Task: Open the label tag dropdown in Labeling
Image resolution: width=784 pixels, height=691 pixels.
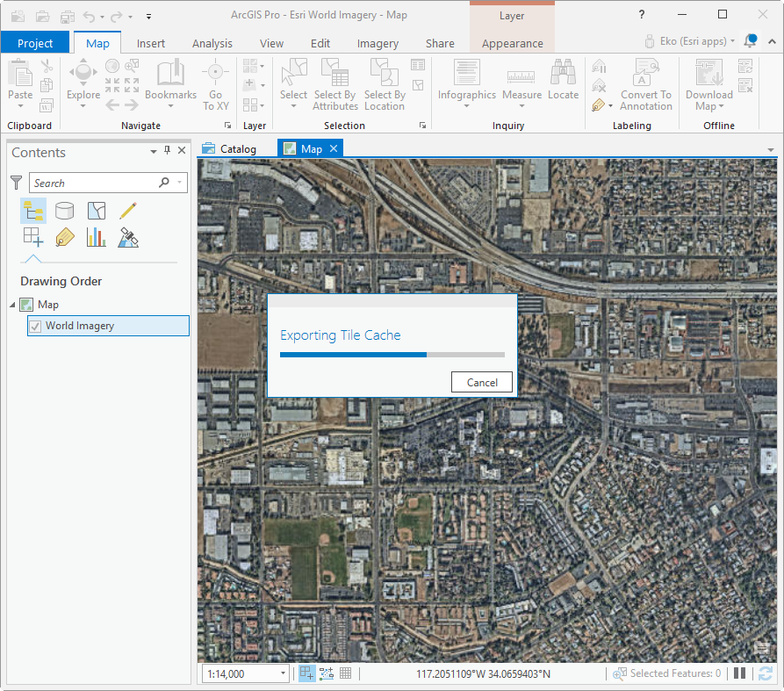Action: point(610,105)
